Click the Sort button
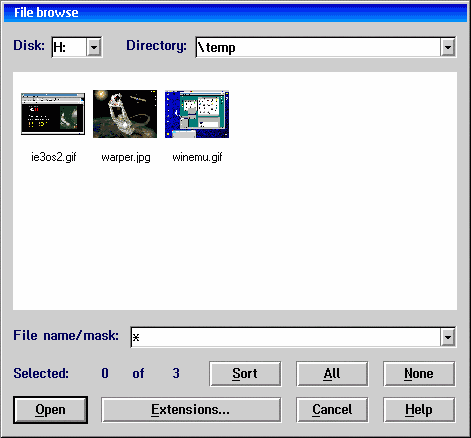 [x=245, y=374]
